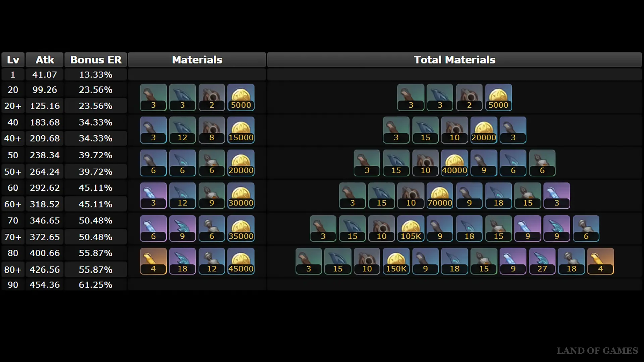Viewport: 644px width, 362px height.
Task: Click the Bonus ER column header
Action: (x=96, y=60)
